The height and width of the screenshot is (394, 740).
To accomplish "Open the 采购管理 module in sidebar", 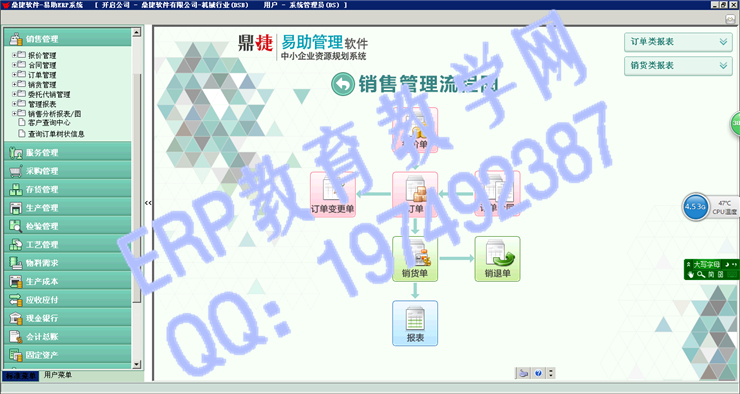I will [67, 171].
